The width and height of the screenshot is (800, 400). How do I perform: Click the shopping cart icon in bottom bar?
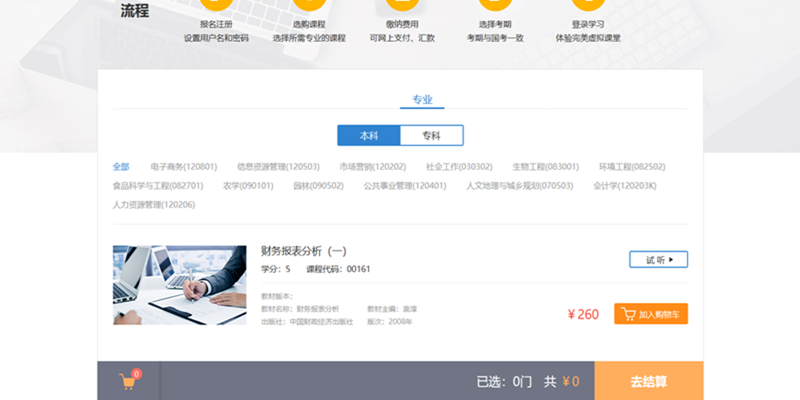point(128,381)
